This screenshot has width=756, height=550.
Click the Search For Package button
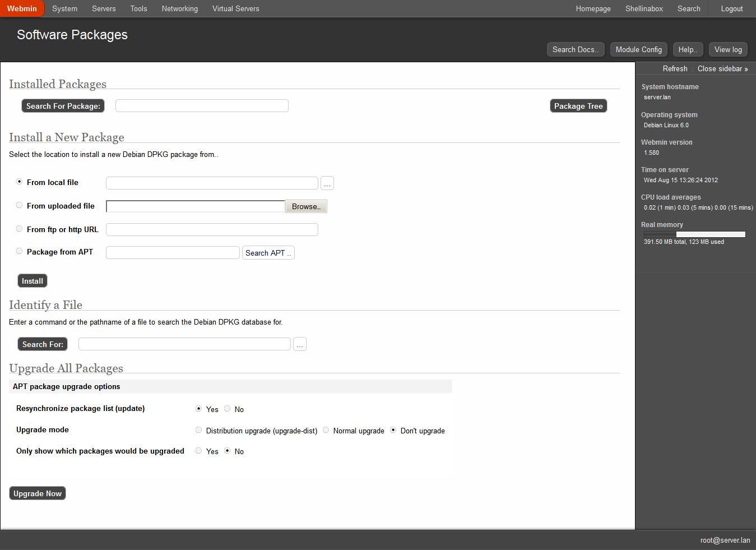tap(62, 105)
